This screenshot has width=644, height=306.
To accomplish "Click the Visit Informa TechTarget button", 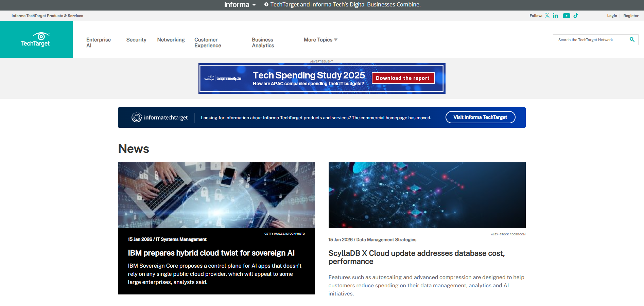I will click(x=480, y=117).
